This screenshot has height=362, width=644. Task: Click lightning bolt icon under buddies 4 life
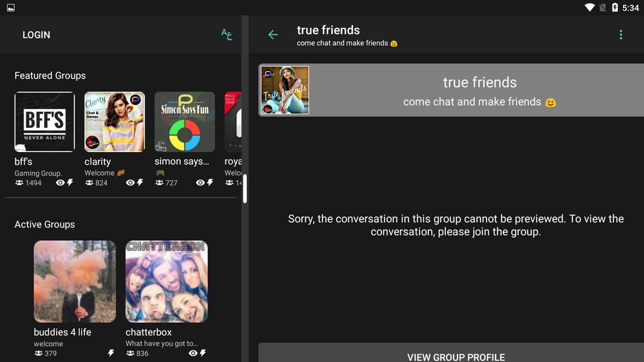click(111, 354)
